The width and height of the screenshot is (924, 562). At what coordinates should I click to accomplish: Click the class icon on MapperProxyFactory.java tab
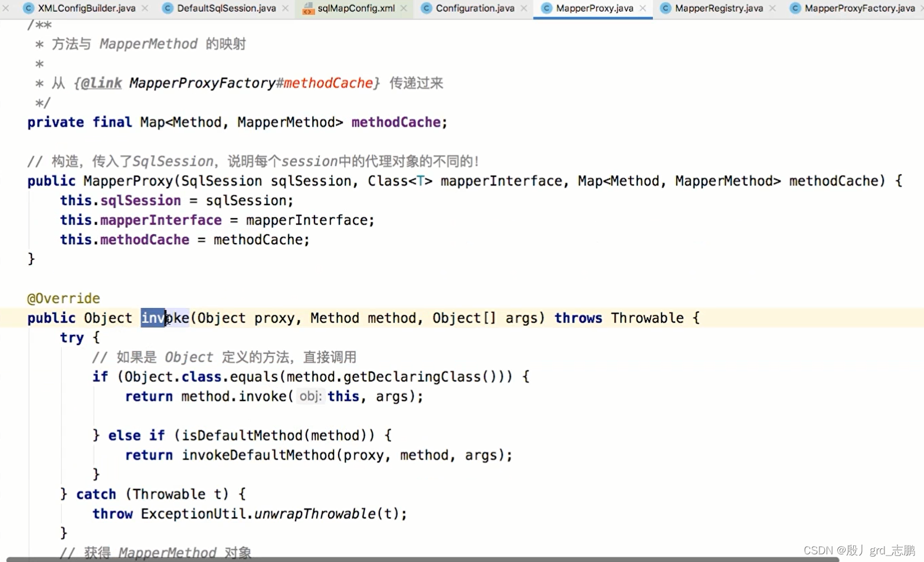(x=795, y=8)
